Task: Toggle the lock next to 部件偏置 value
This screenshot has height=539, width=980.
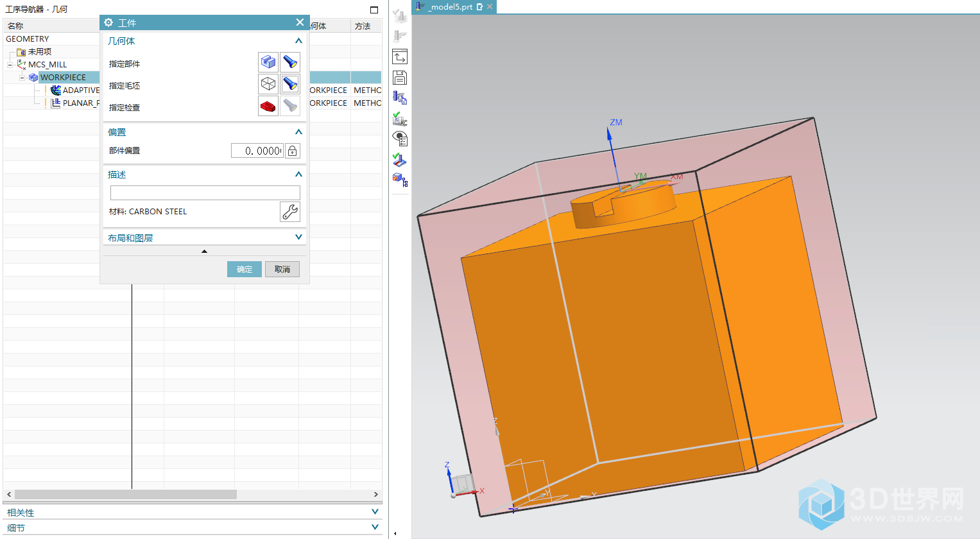Action: coord(292,151)
